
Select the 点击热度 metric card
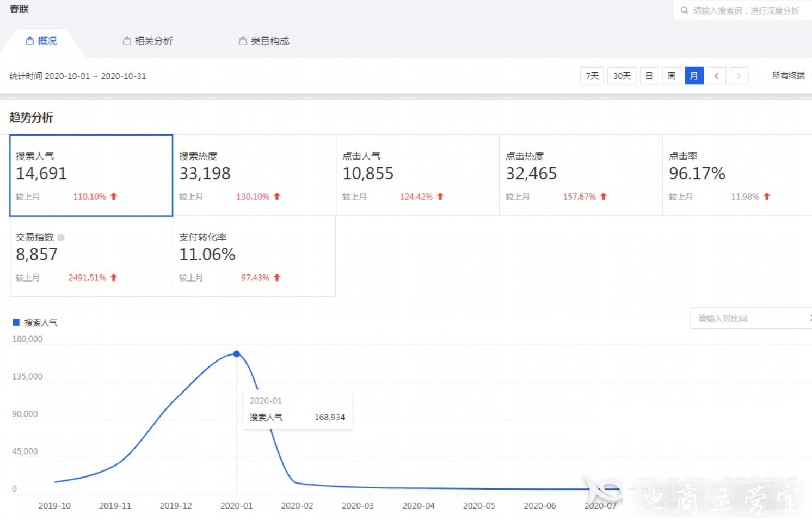581,175
